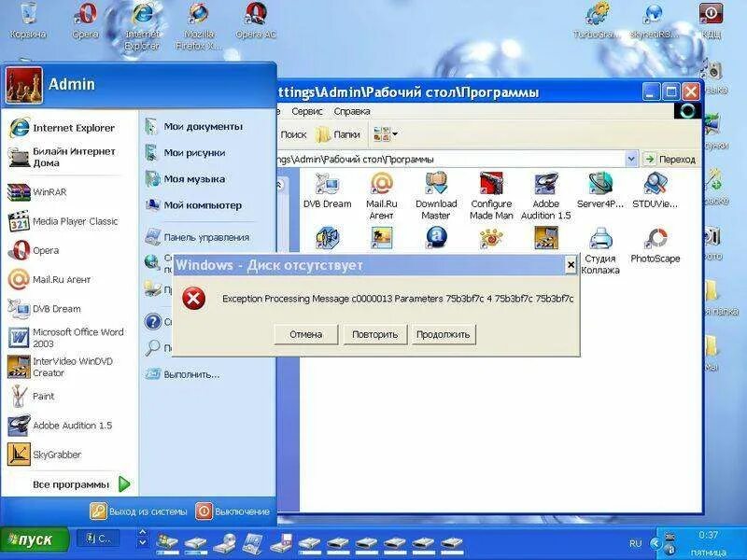Click the Admin user picture
The image size is (747, 560).
coord(24,85)
